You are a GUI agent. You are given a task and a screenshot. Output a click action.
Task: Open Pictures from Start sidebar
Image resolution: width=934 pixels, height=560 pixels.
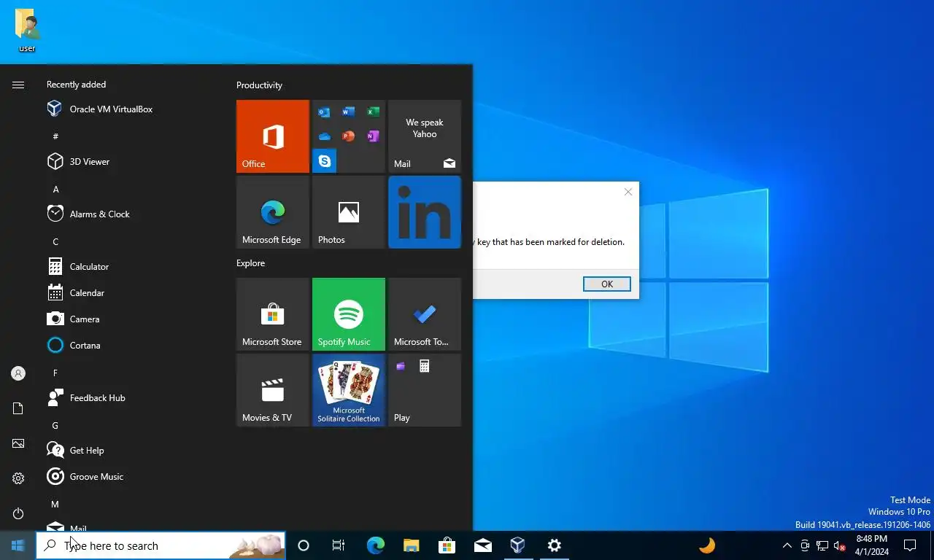[18, 443]
